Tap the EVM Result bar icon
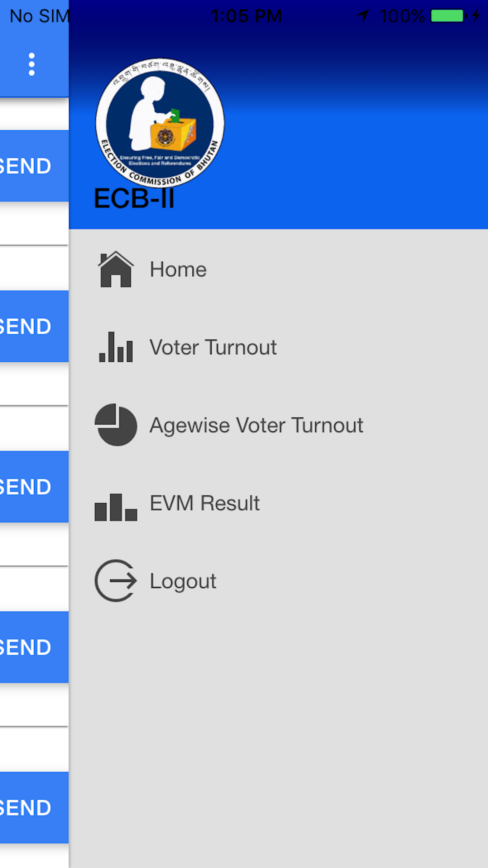The width and height of the screenshot is (488, 868). point(116,507)
